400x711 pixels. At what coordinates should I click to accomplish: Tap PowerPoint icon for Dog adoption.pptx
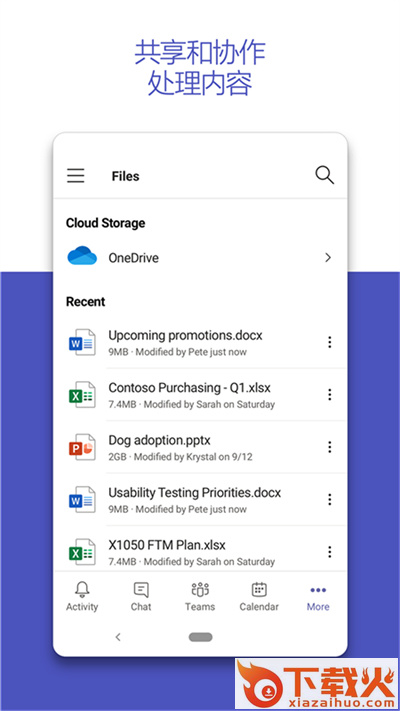pos(82,447)
